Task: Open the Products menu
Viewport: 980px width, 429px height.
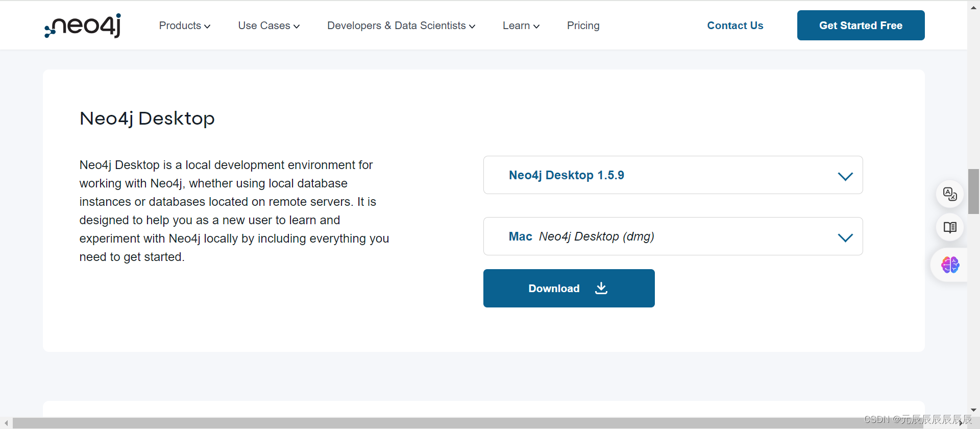Action: point(185,26)
